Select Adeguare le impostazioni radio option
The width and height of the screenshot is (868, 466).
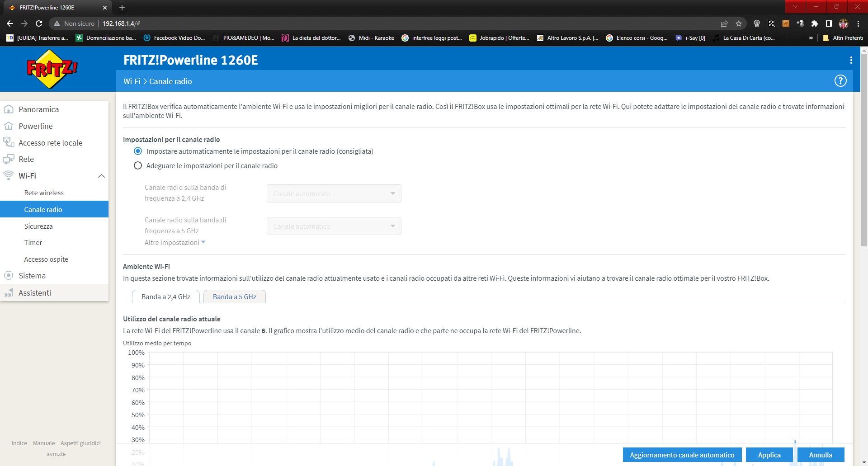[x=138, y=165]
